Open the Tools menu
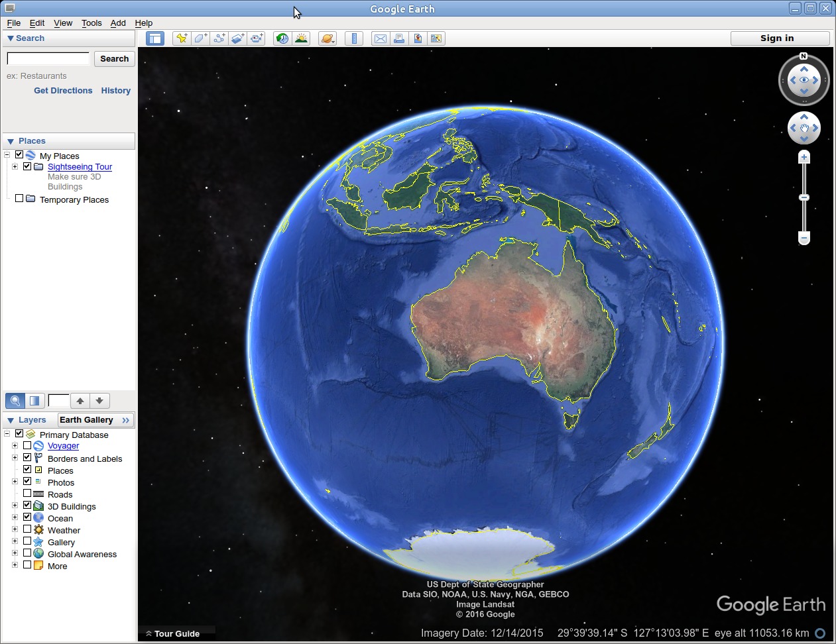This screenshot has width=836, height=644. click(x=91, y=23)
